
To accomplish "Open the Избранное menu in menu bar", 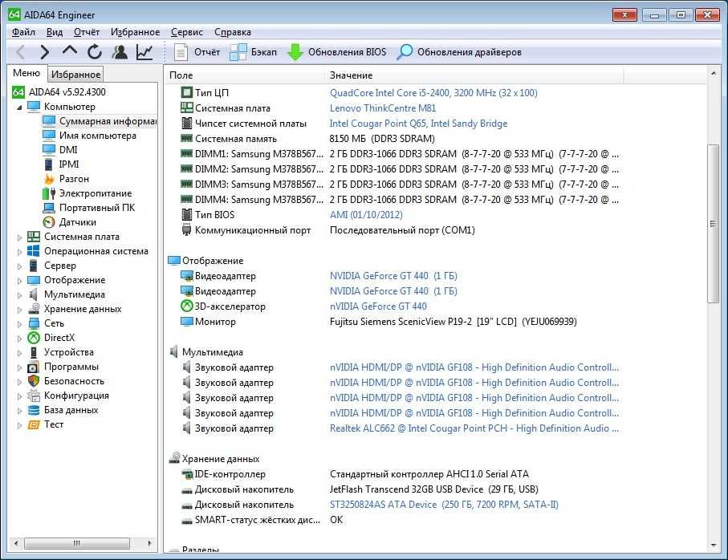I will click(x=135, y=32).
